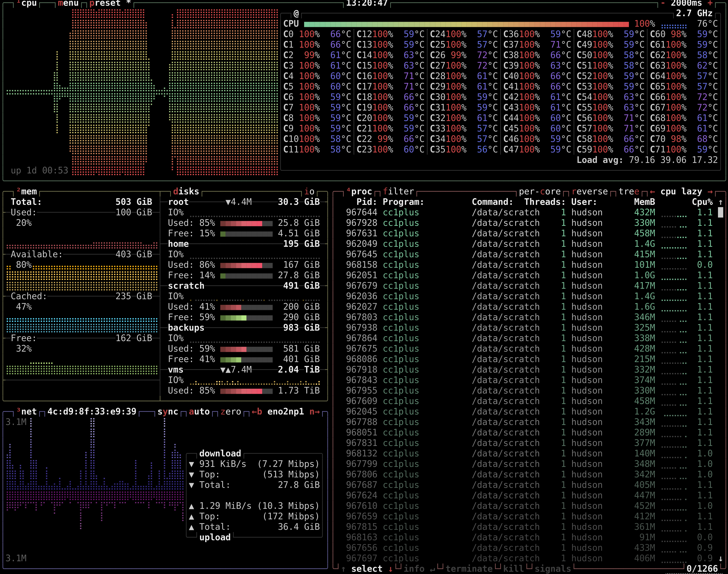This screenshot has width=728, height=574.
Task: Toggle process tree view
Action: point(628,192)
